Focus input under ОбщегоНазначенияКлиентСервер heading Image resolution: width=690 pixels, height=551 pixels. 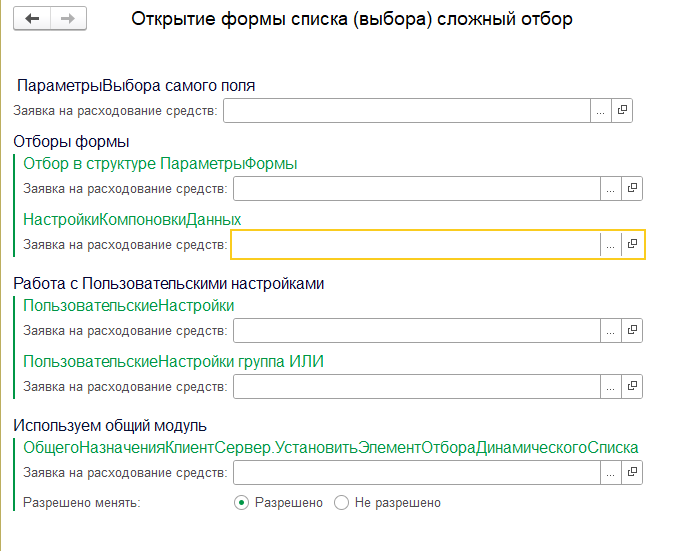point(417,473)
